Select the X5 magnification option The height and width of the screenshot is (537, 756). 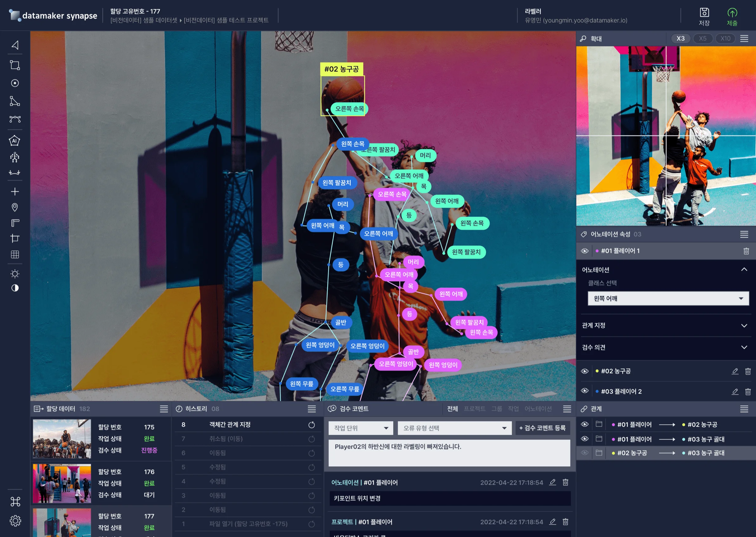pos(702,39)
